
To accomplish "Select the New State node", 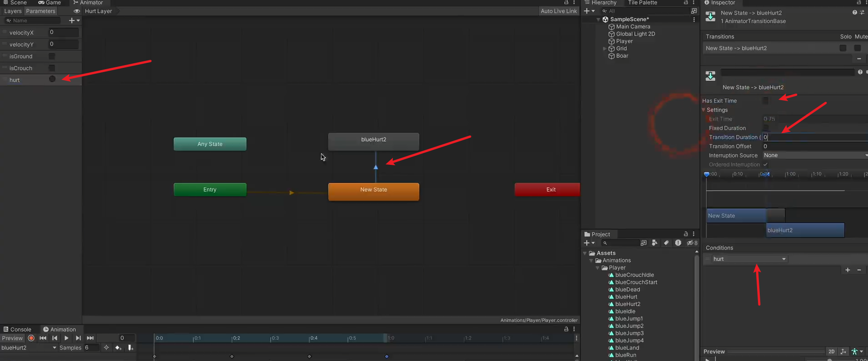I will [x=374, y=192].
